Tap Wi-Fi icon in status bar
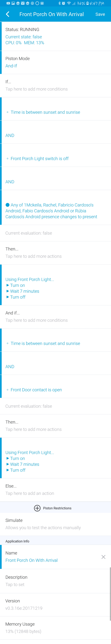 69,3
